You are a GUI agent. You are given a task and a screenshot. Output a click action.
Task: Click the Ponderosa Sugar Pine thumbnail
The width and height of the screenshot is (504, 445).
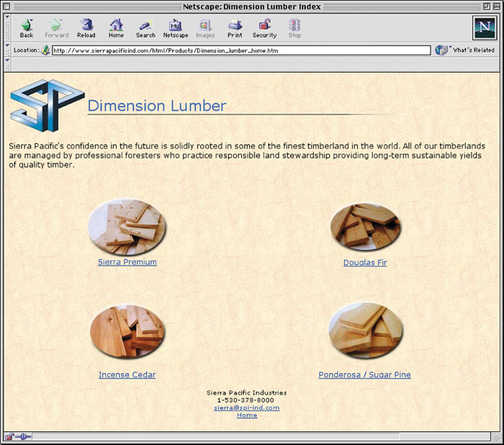click(x=366, y=331)
